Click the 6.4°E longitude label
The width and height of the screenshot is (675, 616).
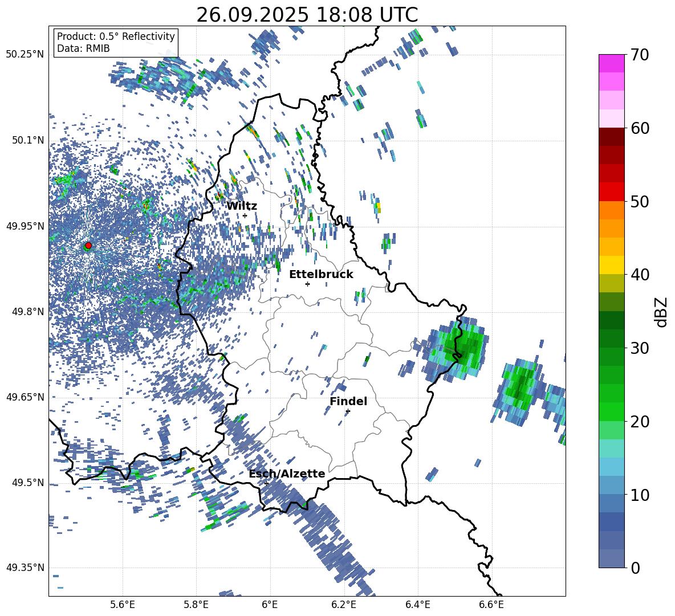(417, 605)
